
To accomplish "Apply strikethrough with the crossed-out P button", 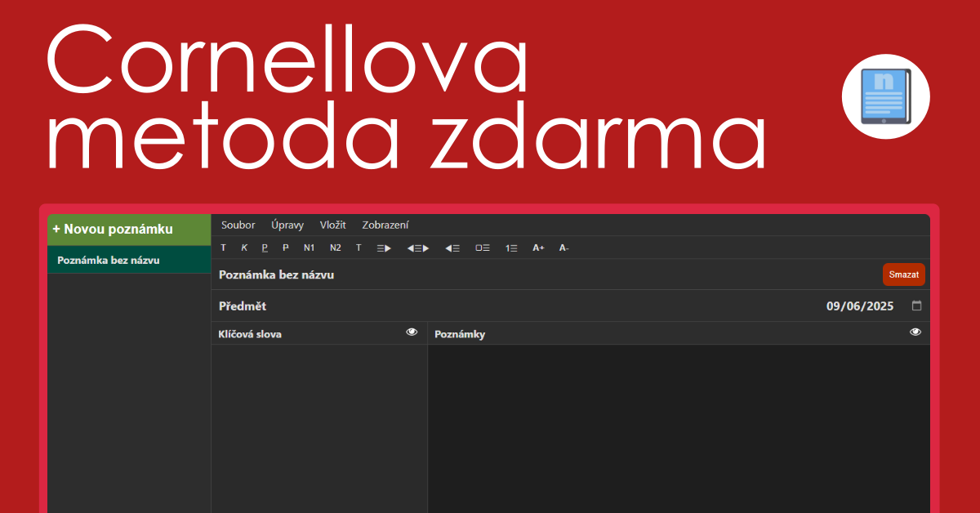I will tap(286, 248).
